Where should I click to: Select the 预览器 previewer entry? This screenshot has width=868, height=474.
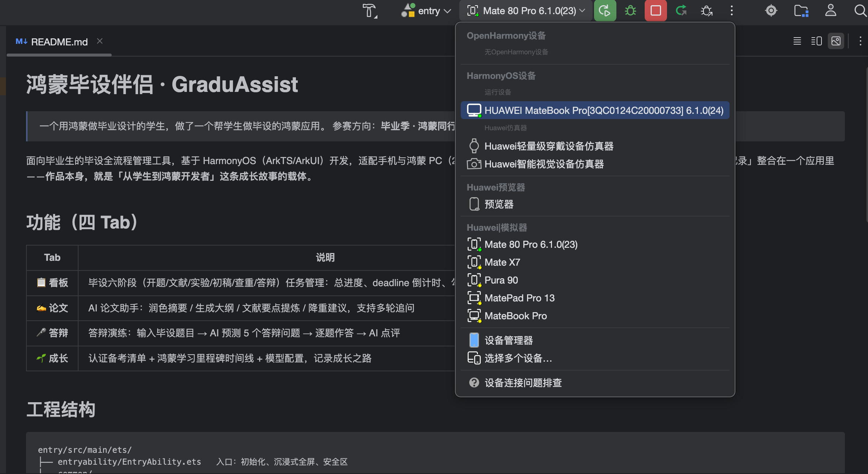[x=595, y=204]
